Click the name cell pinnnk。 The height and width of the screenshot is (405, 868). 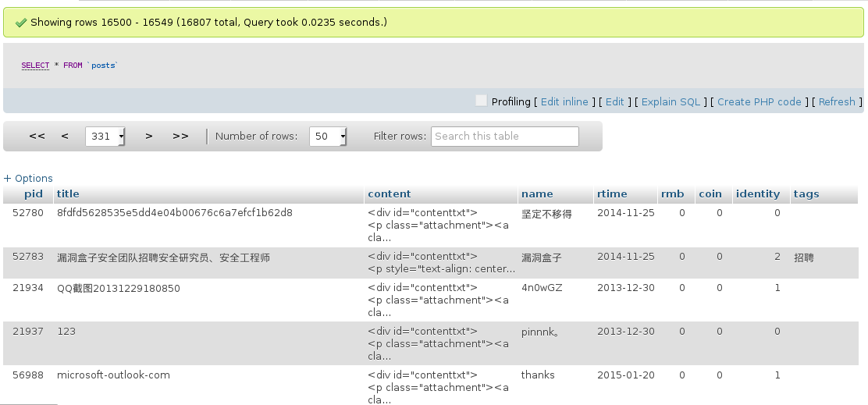click(540, 332)
